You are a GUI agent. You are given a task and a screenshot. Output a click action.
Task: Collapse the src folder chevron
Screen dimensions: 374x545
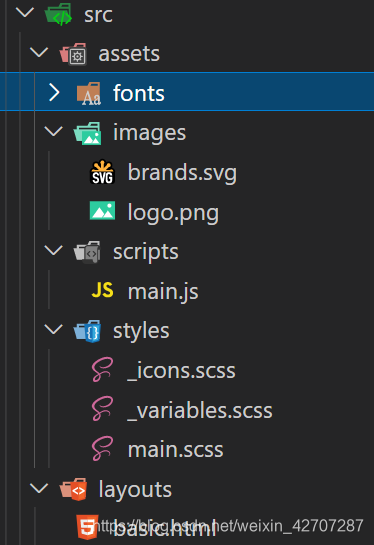click(25, 13)
